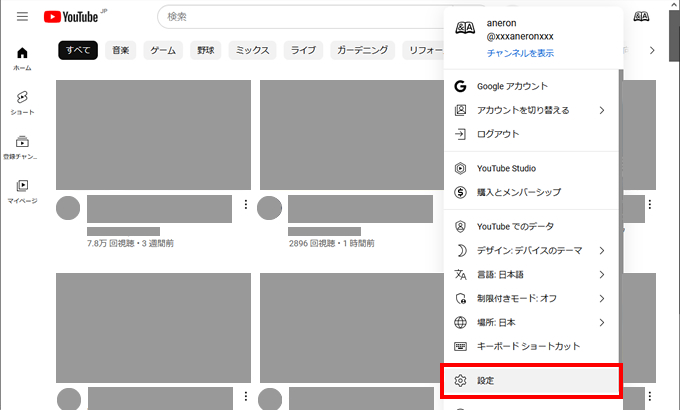The height and width of the screenshot is (410, 680).
Task: Click the YouTube logo
Action: click(x=71, y=16)
